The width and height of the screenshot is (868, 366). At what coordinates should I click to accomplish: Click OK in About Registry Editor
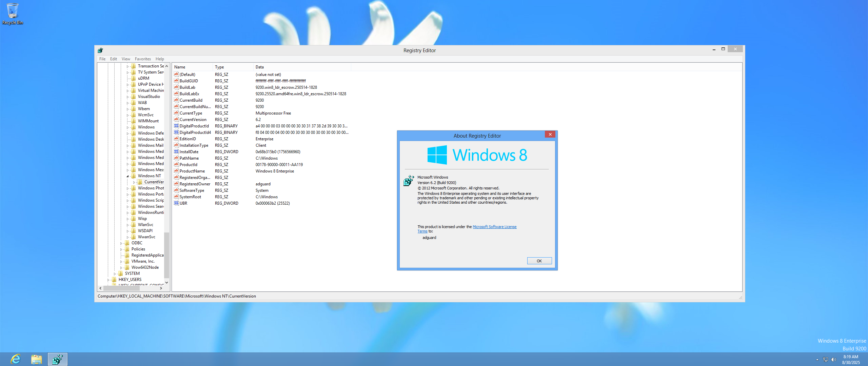click(x=539, y=261)
